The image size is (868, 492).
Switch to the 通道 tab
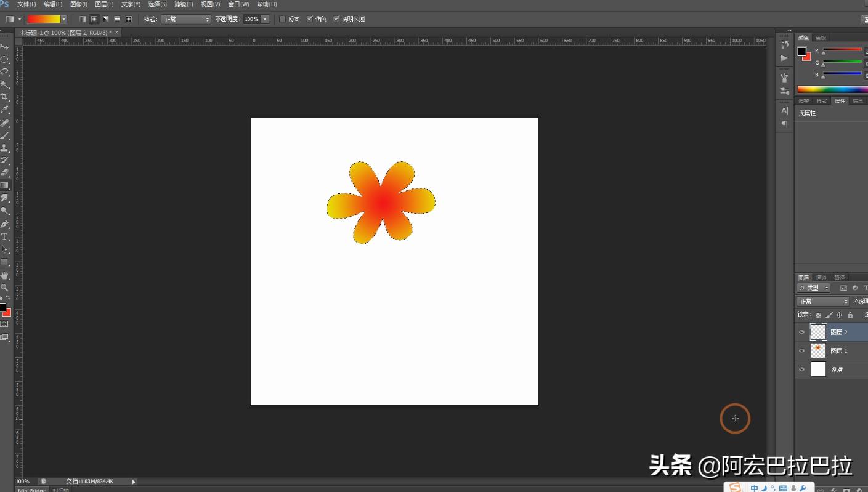click(x=821, y=277)
